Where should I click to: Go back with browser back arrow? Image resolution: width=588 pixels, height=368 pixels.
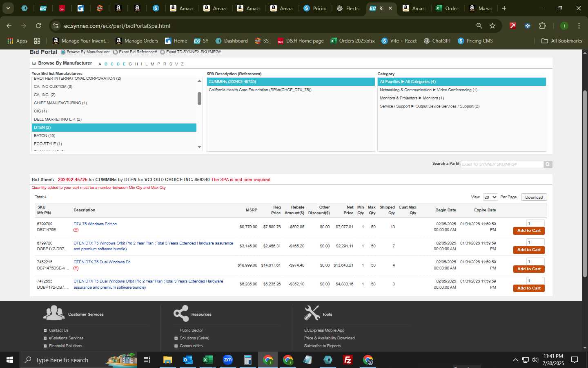coord(9,26)
